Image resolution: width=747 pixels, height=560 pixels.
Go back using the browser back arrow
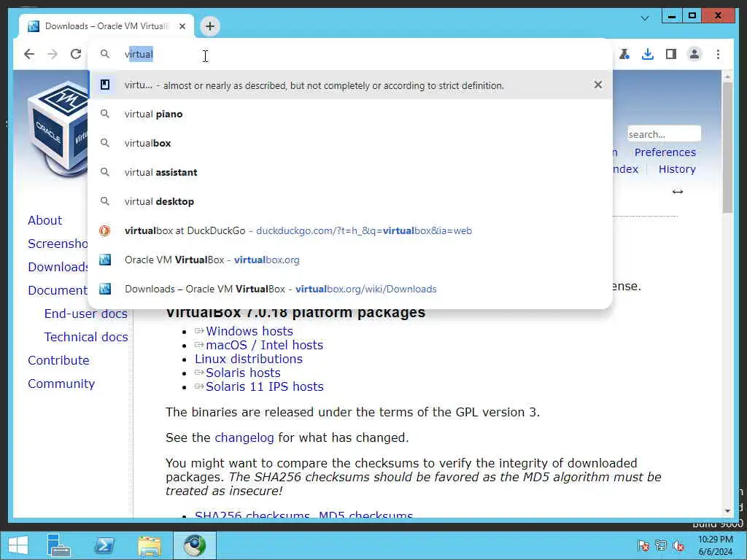pos(29,54)
